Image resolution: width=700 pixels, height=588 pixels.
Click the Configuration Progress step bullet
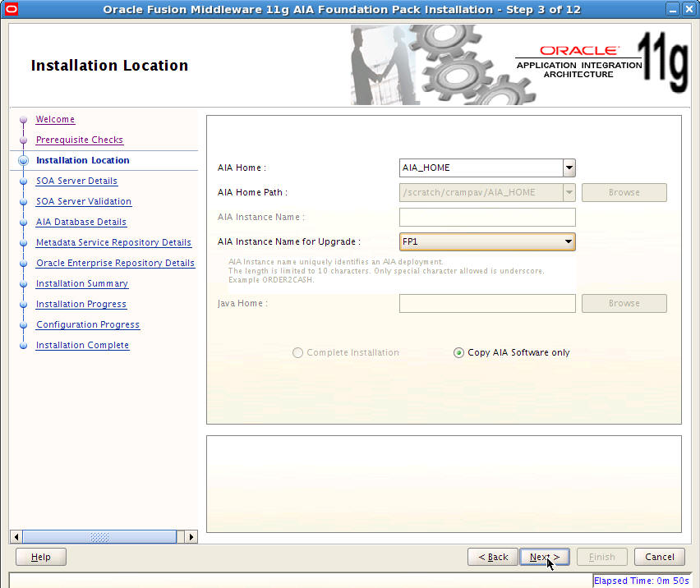[x=24, y=324]
